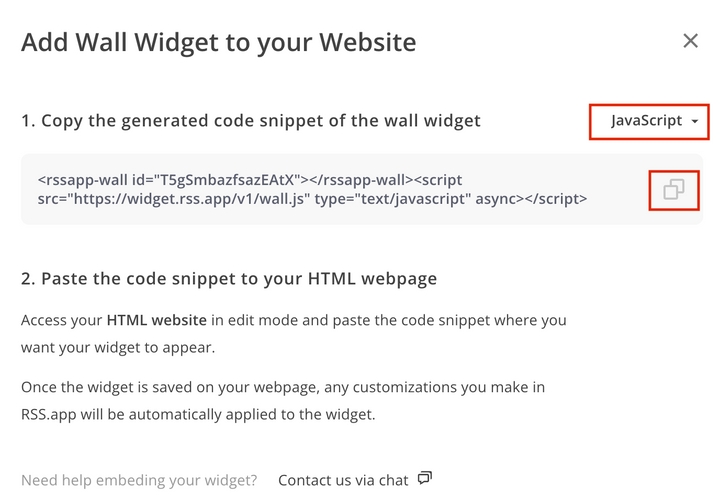
Task: Click the chat bubble icon
Action: click(x=425, y=478)
